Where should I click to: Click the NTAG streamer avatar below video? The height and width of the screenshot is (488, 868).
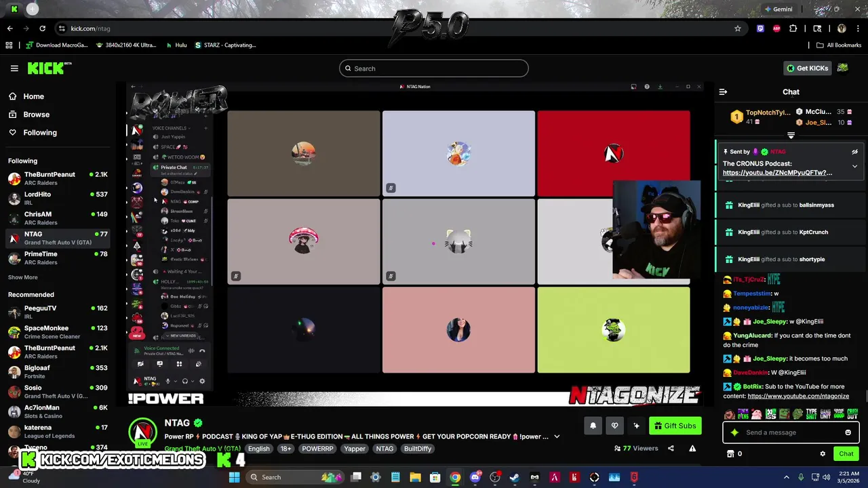[x=143, y=432]
